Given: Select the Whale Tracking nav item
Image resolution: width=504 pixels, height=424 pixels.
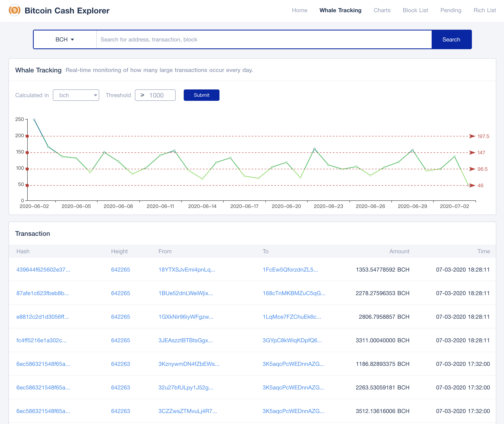Looking at the screenshot, I should [340, 10].
